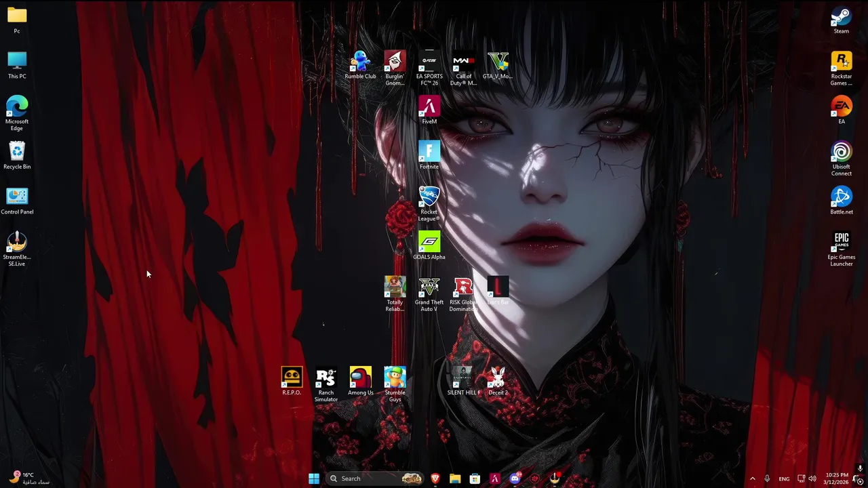Screen dimensions: 868x488
Task: Open Brave browser from the taskbar
Action: tap(435, 479)
